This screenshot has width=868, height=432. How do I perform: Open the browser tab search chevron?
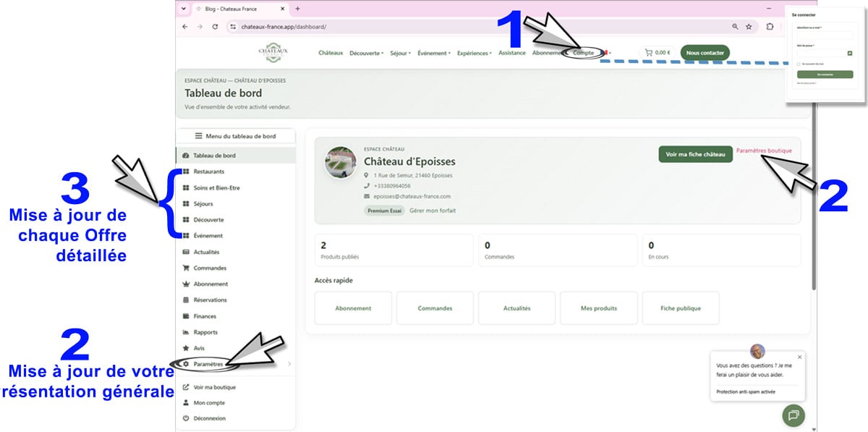point(184,9)
